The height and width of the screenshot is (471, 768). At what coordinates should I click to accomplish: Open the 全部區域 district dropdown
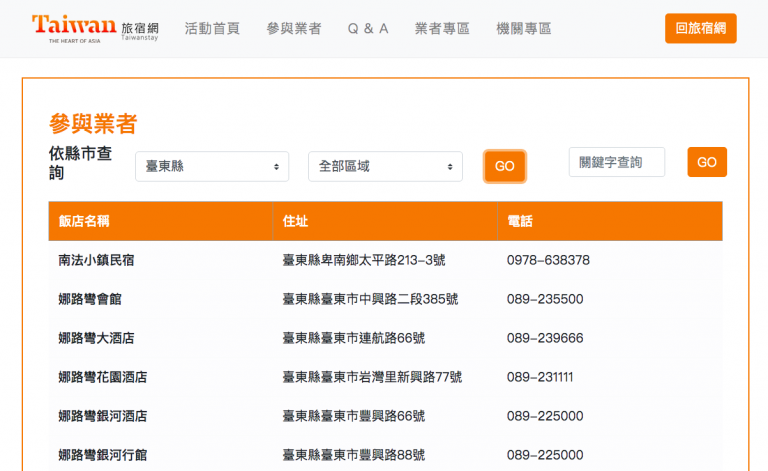coord(385,166)
